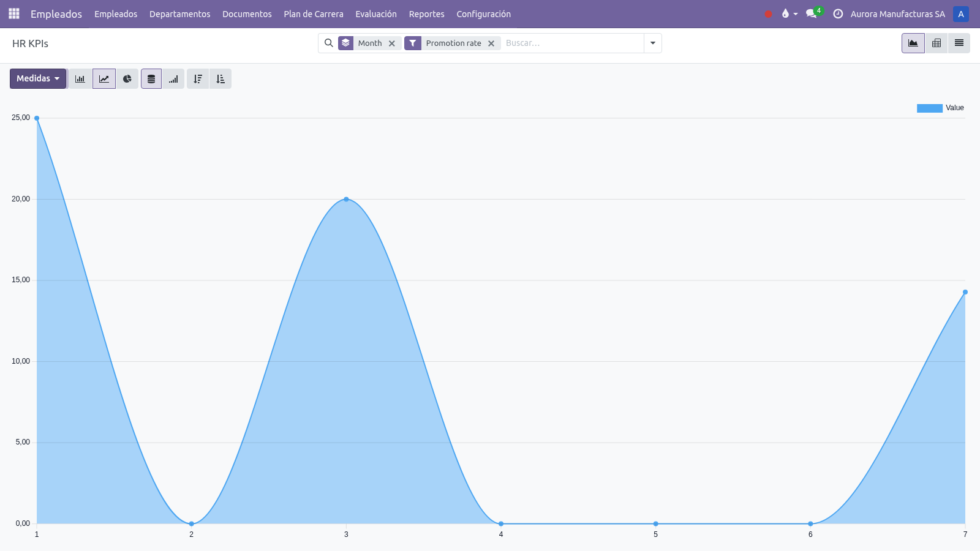The height and width of the screenshot is (551, 980).
Task: Open the user avatar menu
Action: [961, 13]
